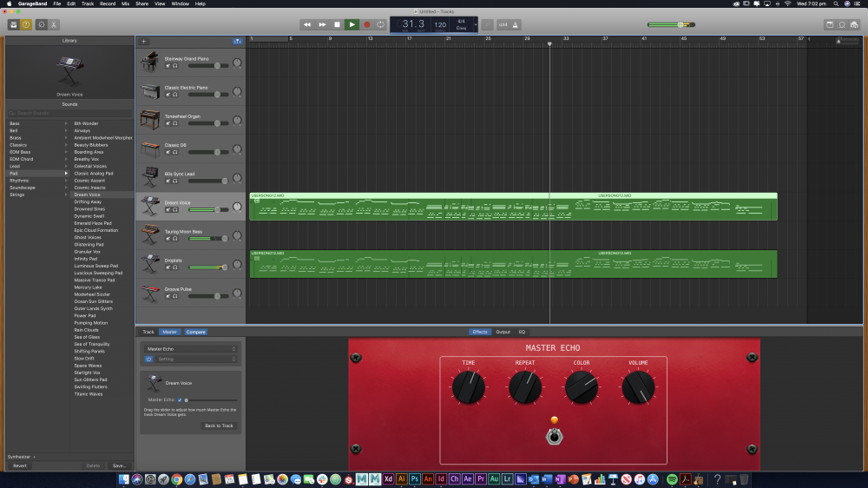
Task: Select the Groove Pulse track icon
Action: click(x=150, y=293)
